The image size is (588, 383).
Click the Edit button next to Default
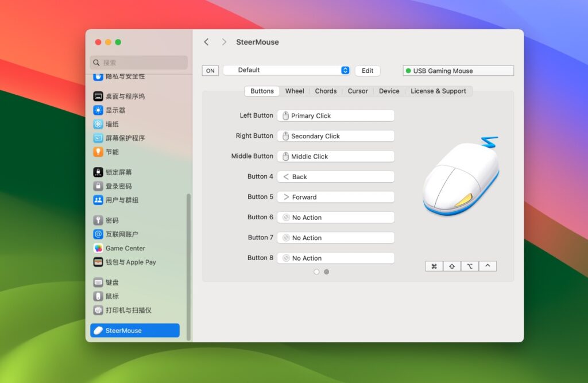click(367, 70)
